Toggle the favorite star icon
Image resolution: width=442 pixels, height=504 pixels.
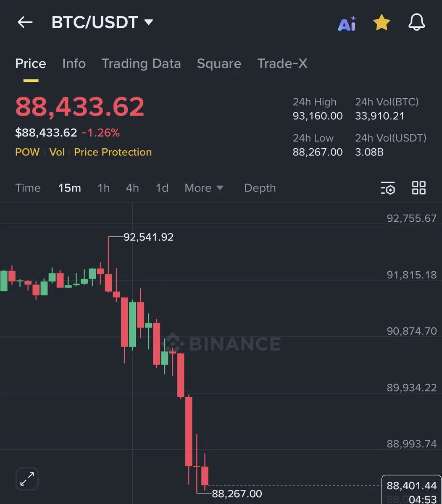click(x=381, y=23)
